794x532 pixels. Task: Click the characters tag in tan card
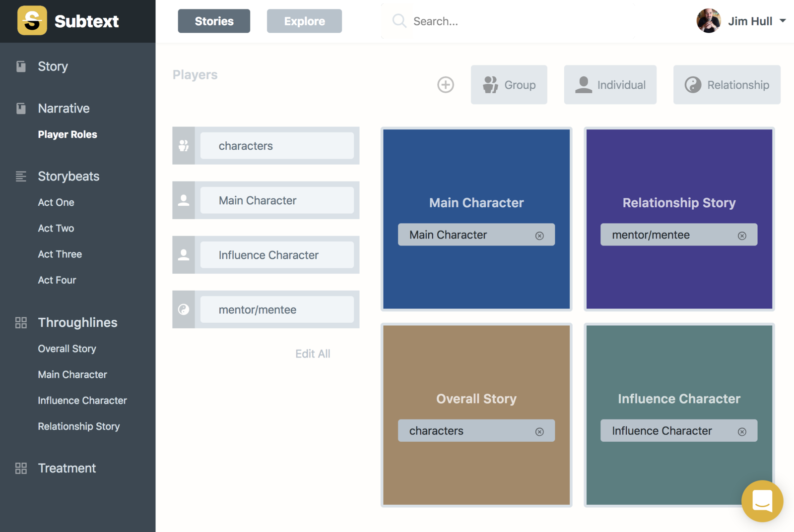[x=476, y=431]
